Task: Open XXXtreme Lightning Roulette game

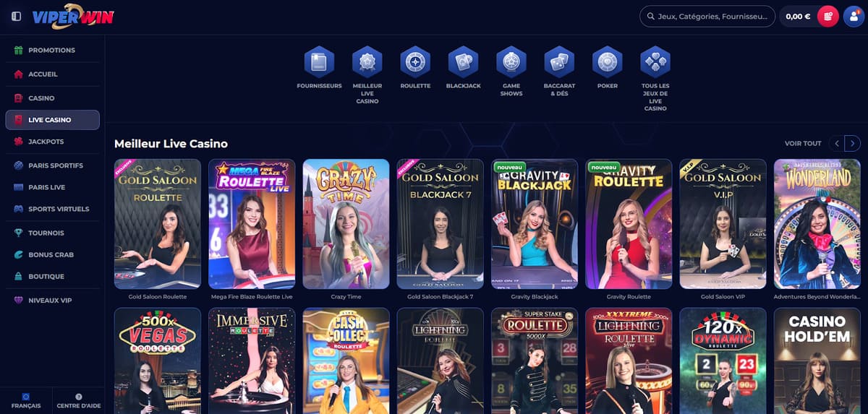Action: click(x=629, y=361)
